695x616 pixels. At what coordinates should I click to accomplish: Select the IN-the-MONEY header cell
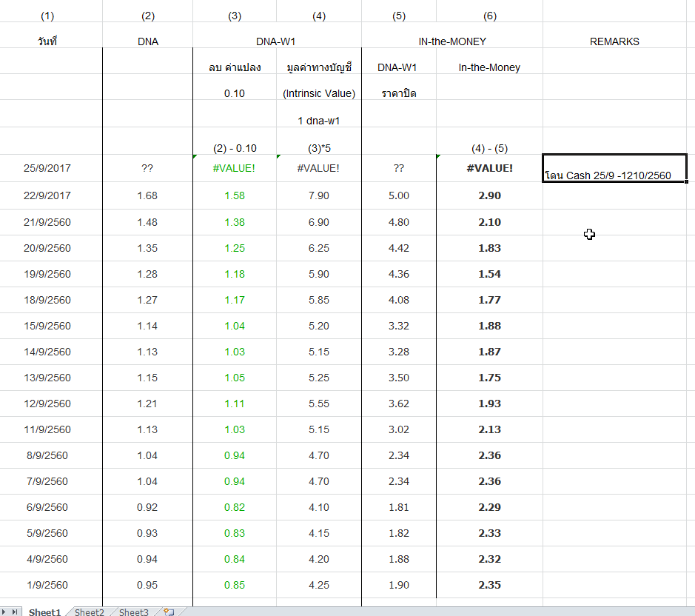coord(452,35)
